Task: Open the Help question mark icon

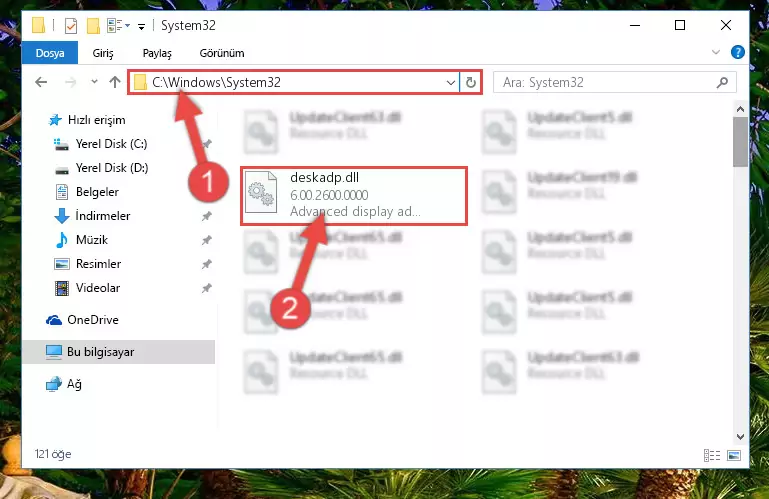Action: pyautogui.click(x=737, y=52)
